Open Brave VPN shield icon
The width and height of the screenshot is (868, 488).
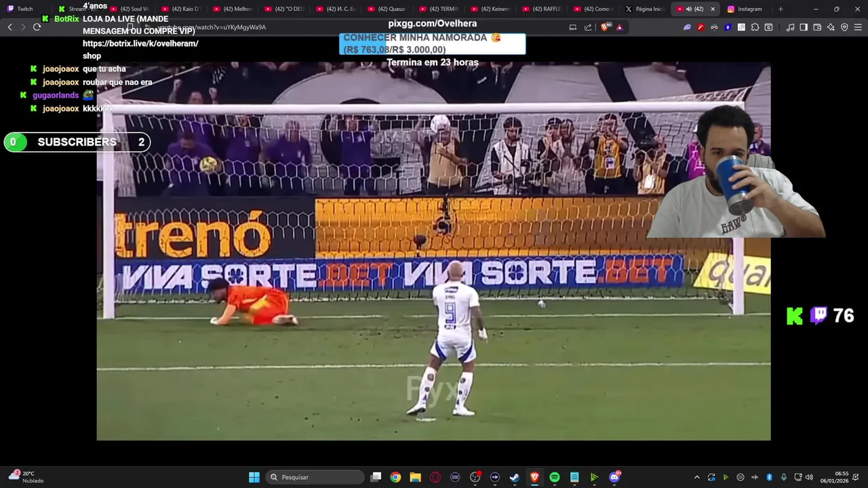pos(844,27)
